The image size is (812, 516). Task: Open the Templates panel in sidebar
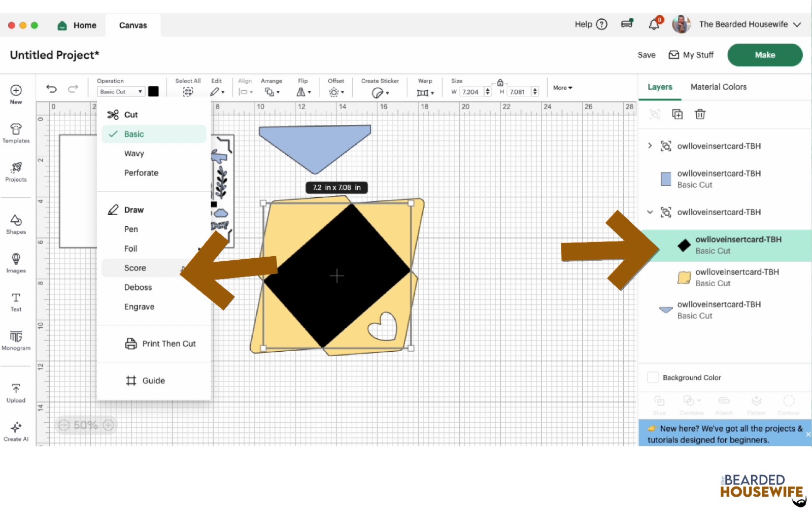[x=16, y=133]
